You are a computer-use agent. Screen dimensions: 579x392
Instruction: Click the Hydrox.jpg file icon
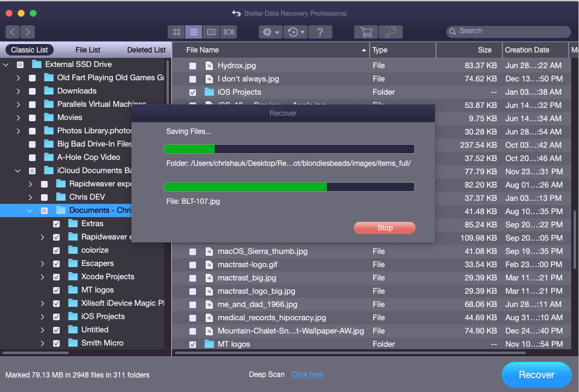tap(209, 66)
